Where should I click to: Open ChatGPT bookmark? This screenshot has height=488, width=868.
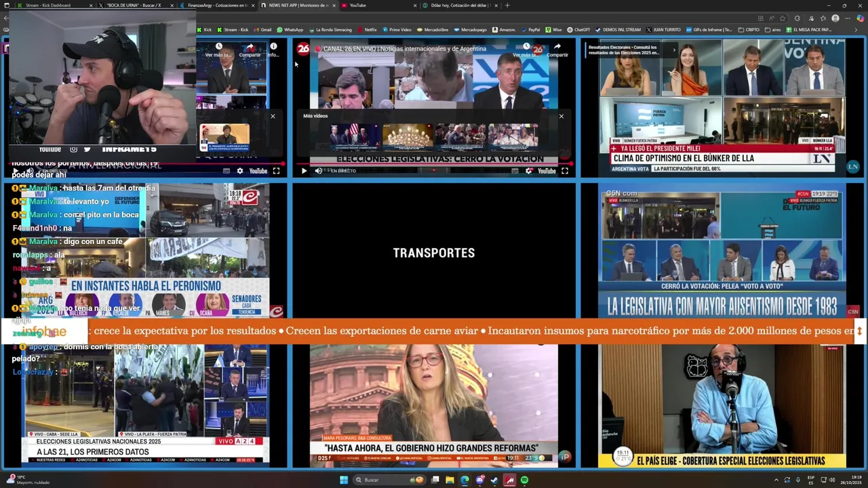578,30
